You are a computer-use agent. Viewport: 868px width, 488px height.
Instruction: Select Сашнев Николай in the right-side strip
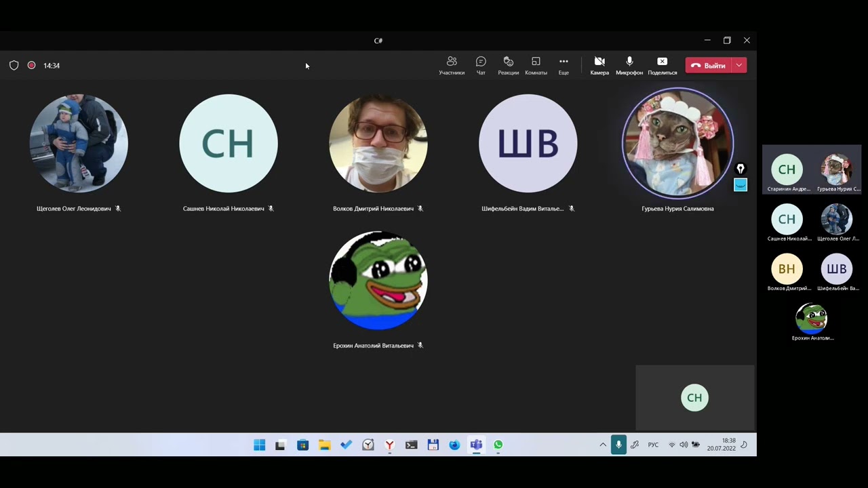787,220
